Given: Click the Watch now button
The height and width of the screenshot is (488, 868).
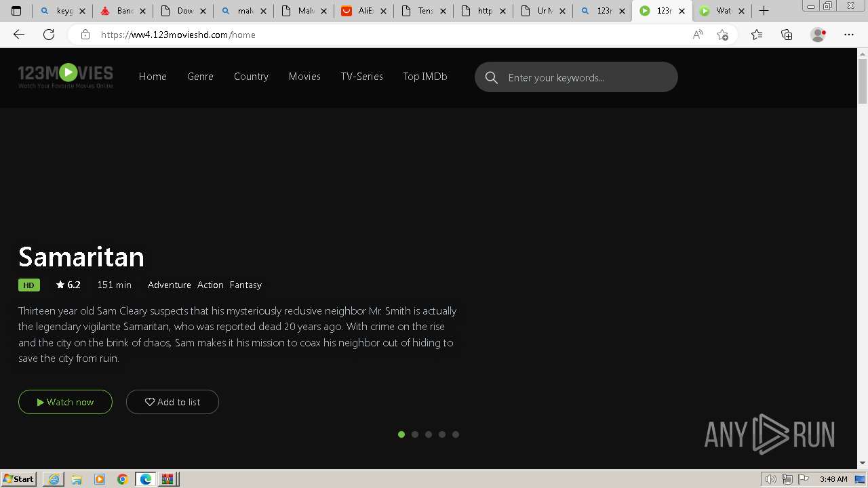Looking at the screenshot, I should pos(65,402).
